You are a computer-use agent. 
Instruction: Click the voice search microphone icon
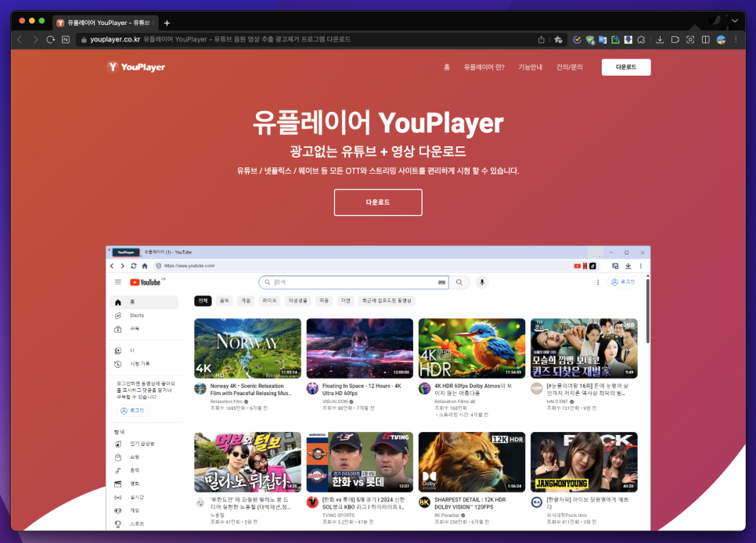point(482,282)
